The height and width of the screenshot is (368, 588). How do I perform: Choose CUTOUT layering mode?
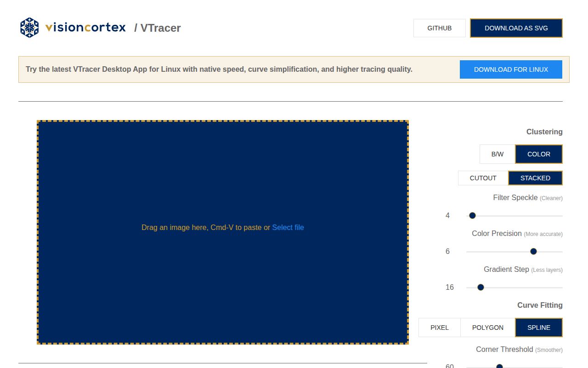pos(483,178)
